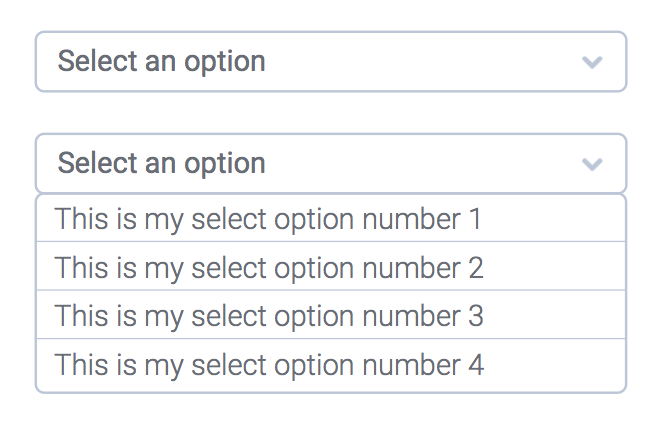Click 'Select an option' text in upper dropdown
Screen dimensions: 672x422
[161, 62]
